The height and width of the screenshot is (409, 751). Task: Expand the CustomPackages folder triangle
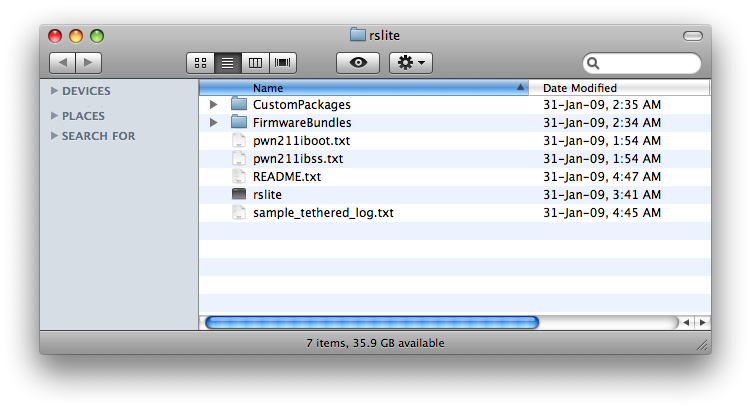pos(213,105)
